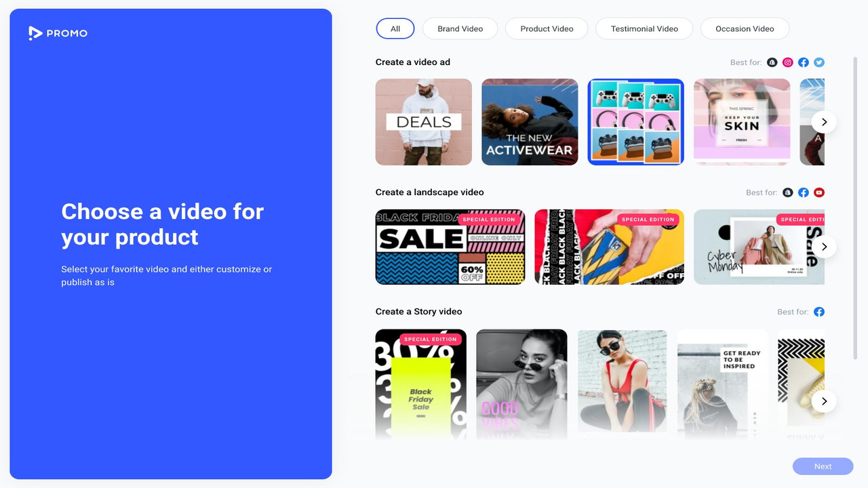
Task: Select the Twitter icon near 'Best for'
Action: tap(818, 62)
